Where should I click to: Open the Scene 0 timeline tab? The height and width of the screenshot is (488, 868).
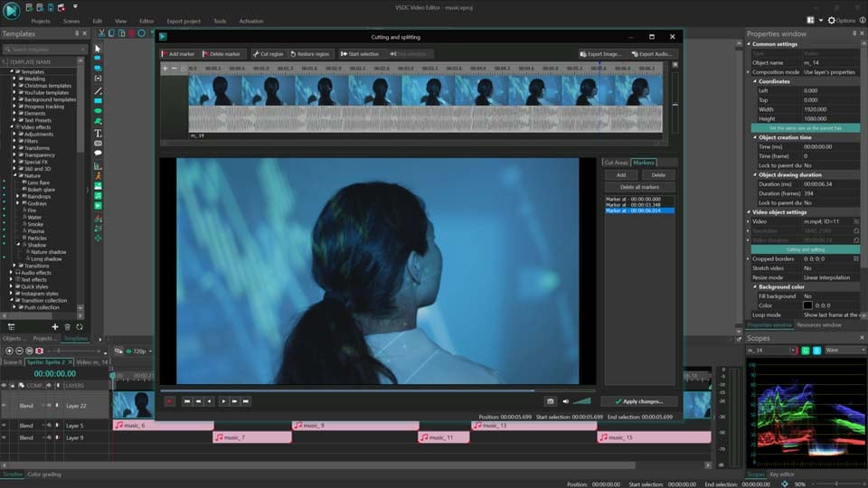click(x=12, y=361)
